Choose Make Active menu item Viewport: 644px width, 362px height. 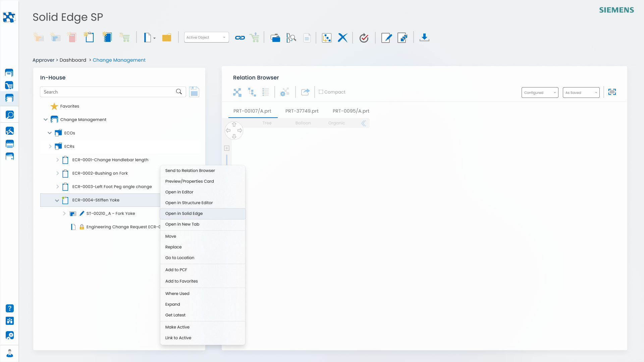(x=203, y=327)
